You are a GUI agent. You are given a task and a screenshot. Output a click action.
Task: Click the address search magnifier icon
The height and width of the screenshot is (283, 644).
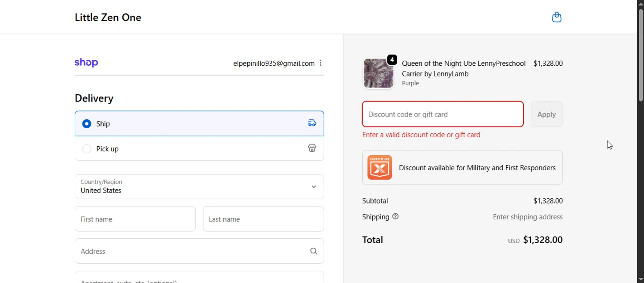[x=314, y=251]
